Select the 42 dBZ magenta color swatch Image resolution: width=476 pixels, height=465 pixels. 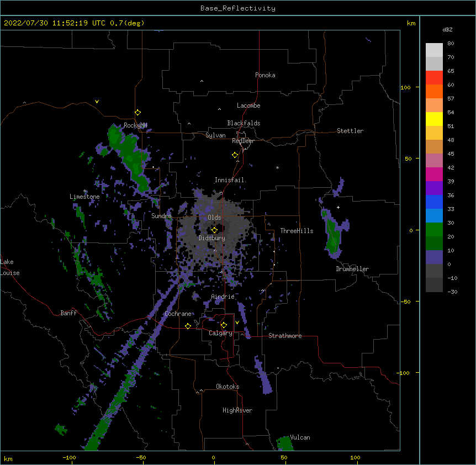coord(434,174)
